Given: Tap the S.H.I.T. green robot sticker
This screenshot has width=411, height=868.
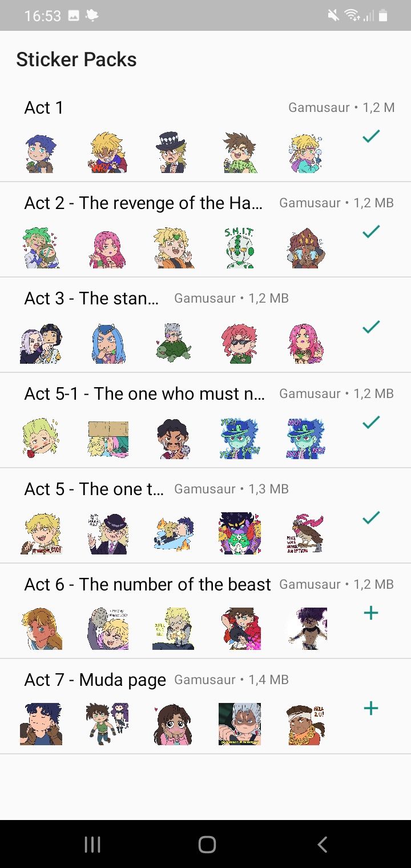Looking at the screenshot, I should 239,248.
